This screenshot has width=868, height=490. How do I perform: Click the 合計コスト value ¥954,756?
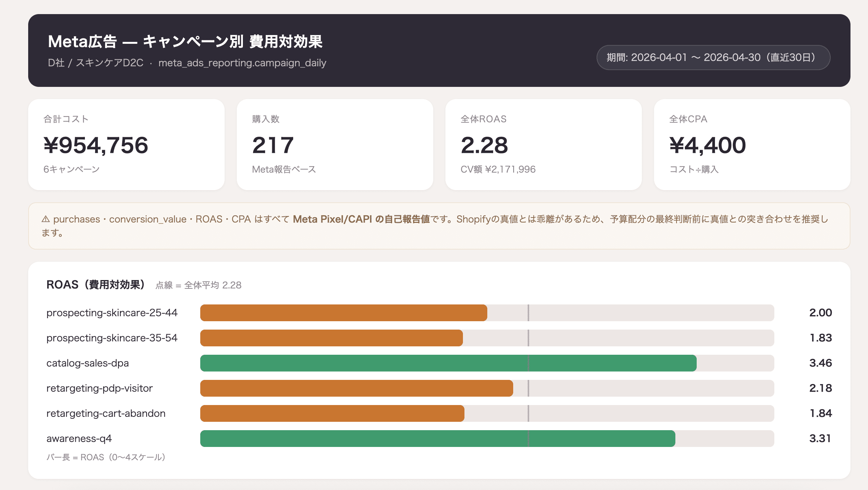click(x=96, y=145)
